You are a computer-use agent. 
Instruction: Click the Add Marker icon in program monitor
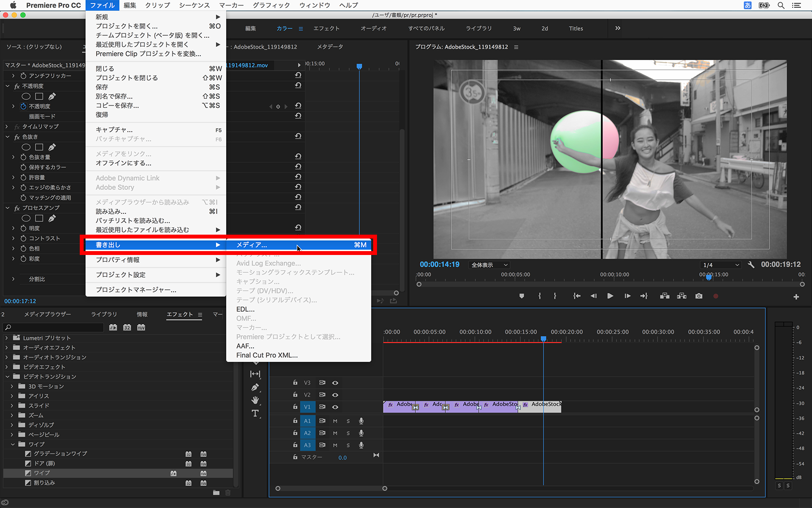pos(522,296)
